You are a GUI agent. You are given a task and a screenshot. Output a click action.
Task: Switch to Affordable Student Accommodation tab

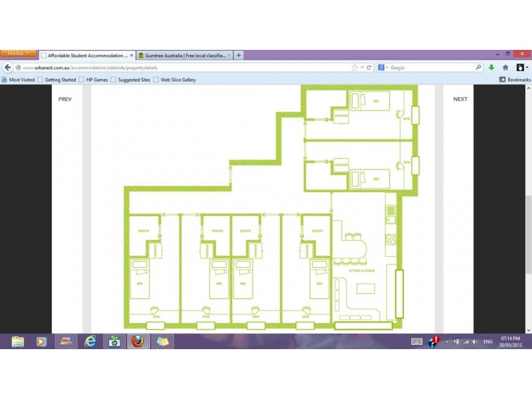point(87,55)
